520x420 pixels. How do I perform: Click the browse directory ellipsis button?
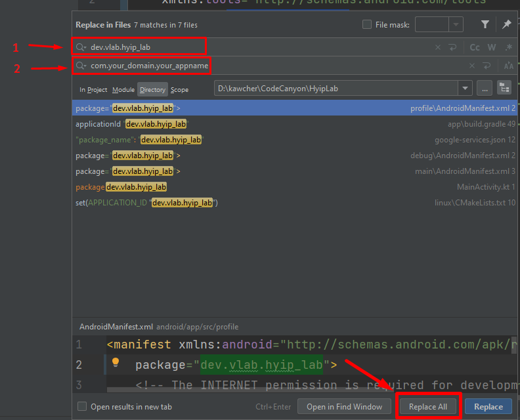pos(485,89)
